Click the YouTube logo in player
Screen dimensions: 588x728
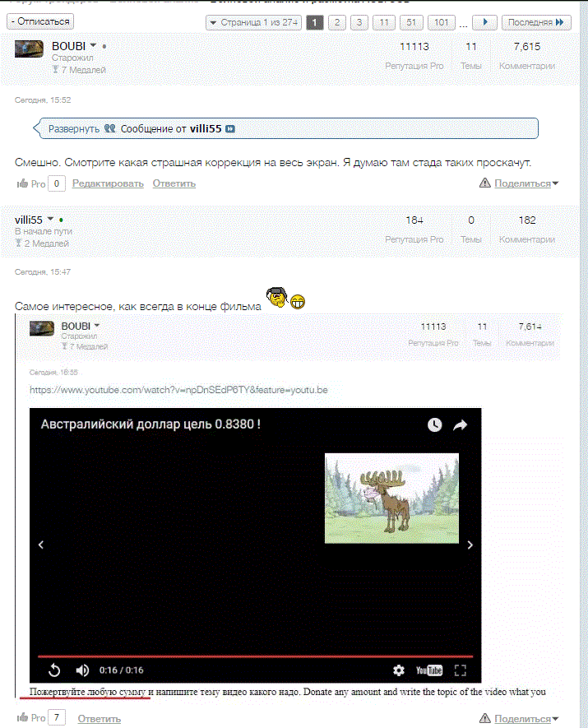click(429, 670)
